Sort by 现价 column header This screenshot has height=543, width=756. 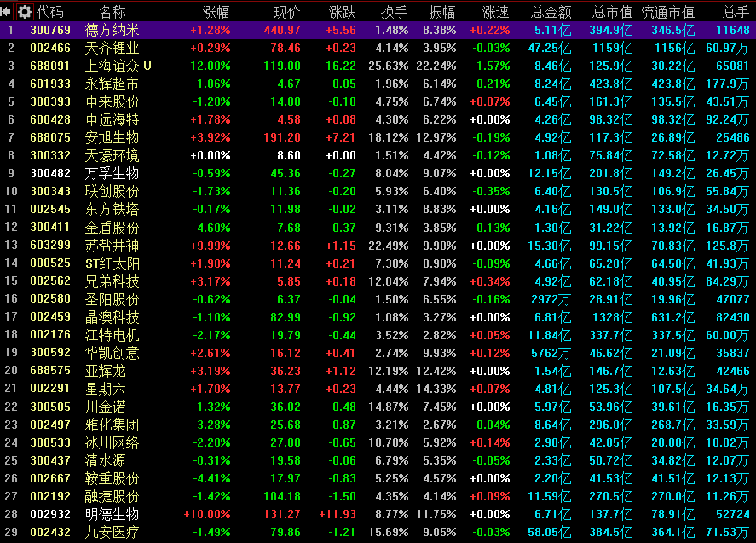tap(287, 12)
